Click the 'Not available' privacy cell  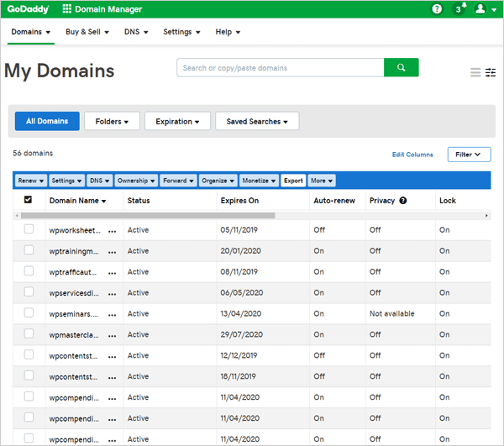pyautogui.click(x=391, y=313)
